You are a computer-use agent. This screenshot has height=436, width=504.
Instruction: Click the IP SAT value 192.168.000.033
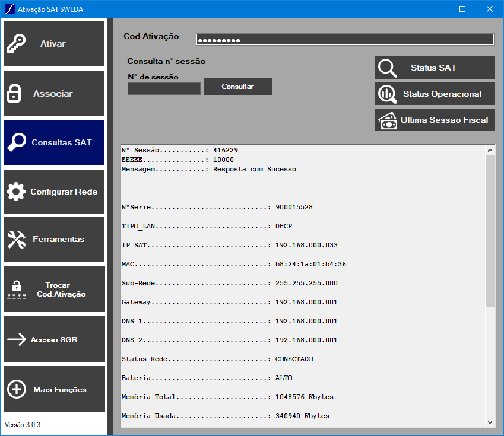click(x=307, y=245)
